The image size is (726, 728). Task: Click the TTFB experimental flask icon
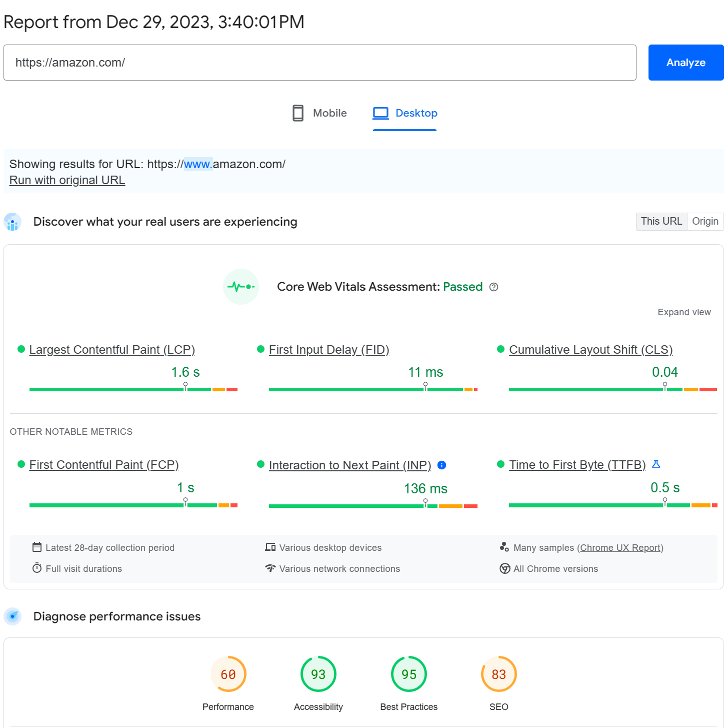click(656, 464)
